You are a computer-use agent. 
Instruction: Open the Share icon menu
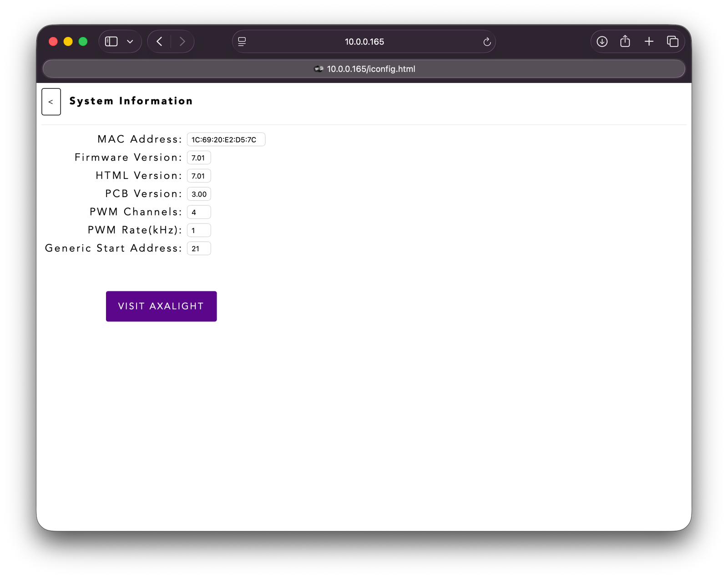625,41
